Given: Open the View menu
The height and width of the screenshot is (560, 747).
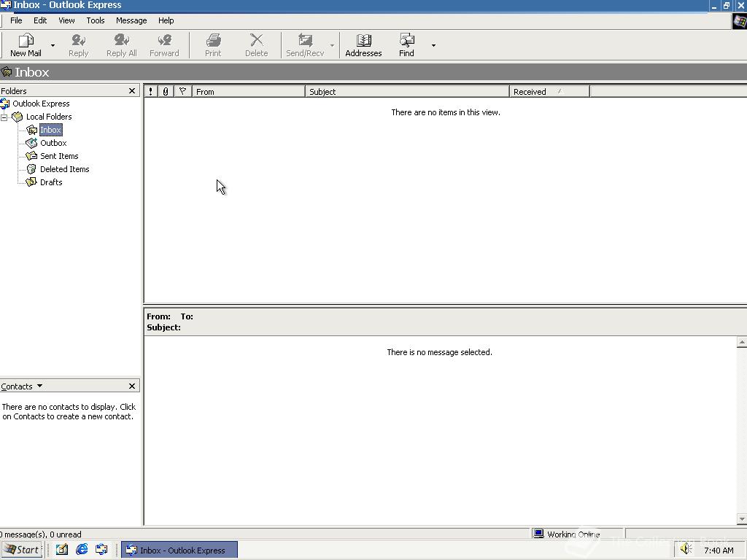Looking at the screenshot, I should coord(66,20).
